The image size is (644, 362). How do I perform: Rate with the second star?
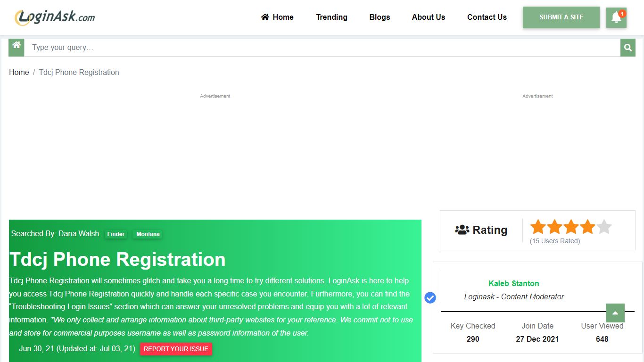554,227
